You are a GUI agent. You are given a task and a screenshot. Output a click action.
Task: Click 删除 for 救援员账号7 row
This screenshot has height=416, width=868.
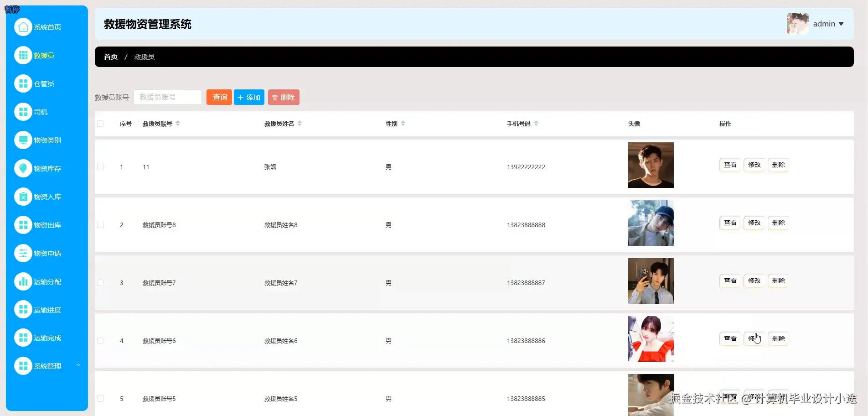click(778, 281)
